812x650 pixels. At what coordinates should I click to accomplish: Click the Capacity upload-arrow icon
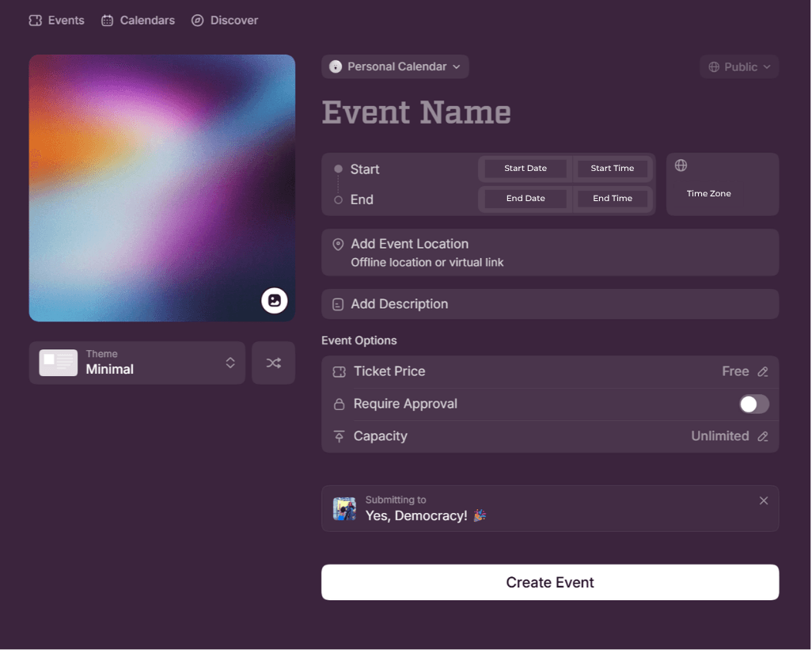pos(340,436)
